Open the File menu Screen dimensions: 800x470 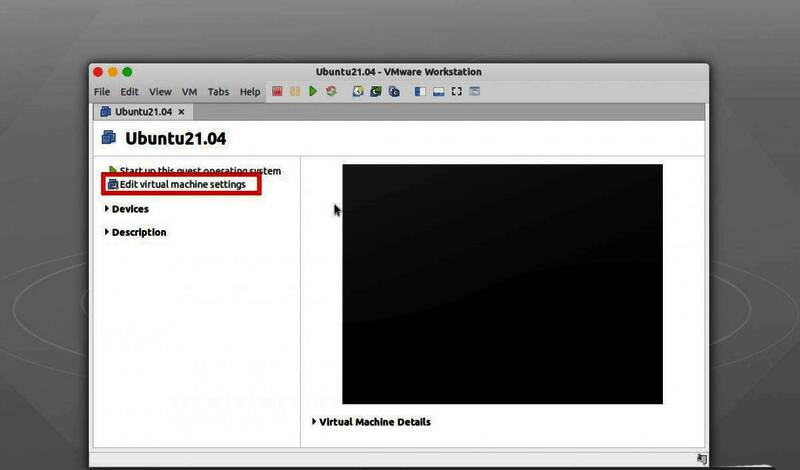[x=102, y=92]
